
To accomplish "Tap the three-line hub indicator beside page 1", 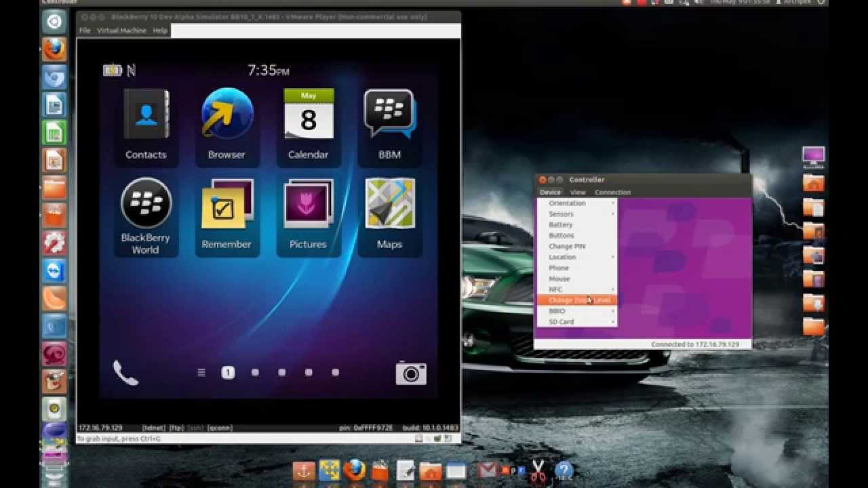I will [x=201, y=372].
